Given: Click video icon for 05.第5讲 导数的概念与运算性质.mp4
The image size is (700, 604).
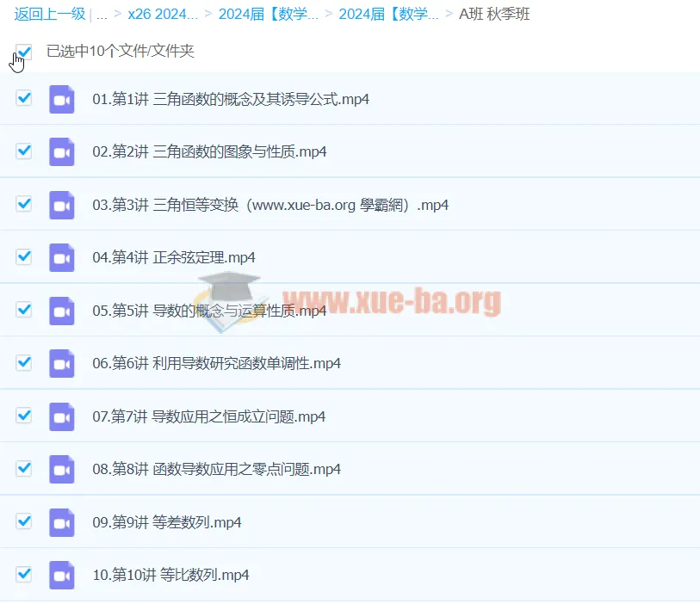Looking at the screenshot, I should click(x=62, y=311).
